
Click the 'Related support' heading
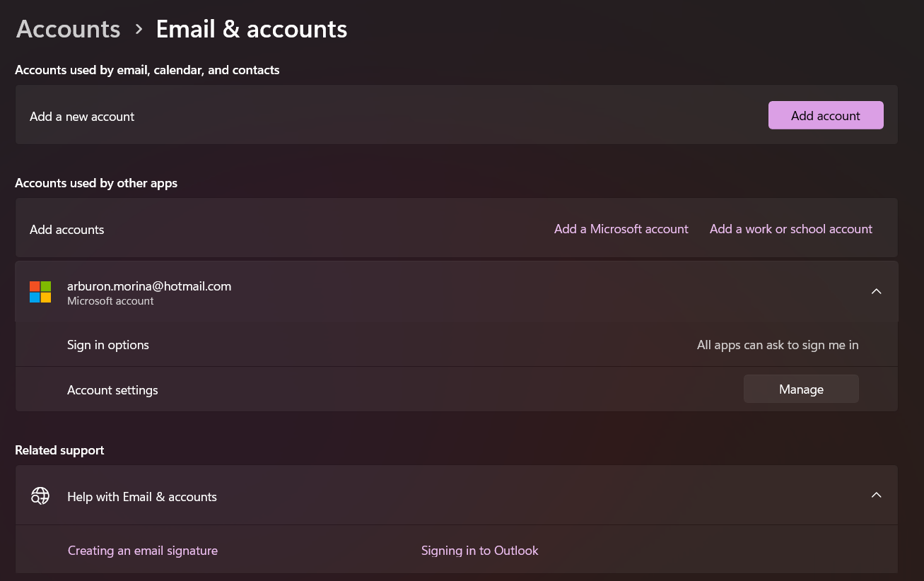[x=59, y=450]
